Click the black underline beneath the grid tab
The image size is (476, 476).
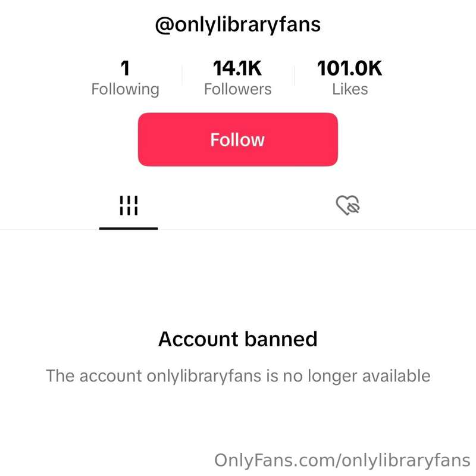(129, 228)
